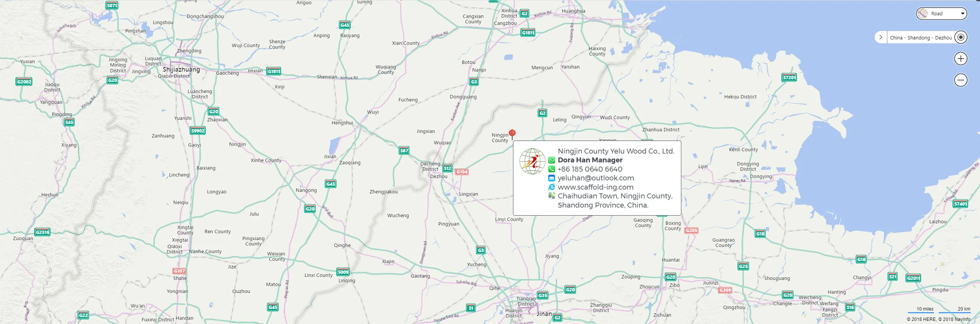Click the S1 road shield
Image resolution: width=980 pixels, height=324 pixels.
pyautogui.click(x=471, y=308)
